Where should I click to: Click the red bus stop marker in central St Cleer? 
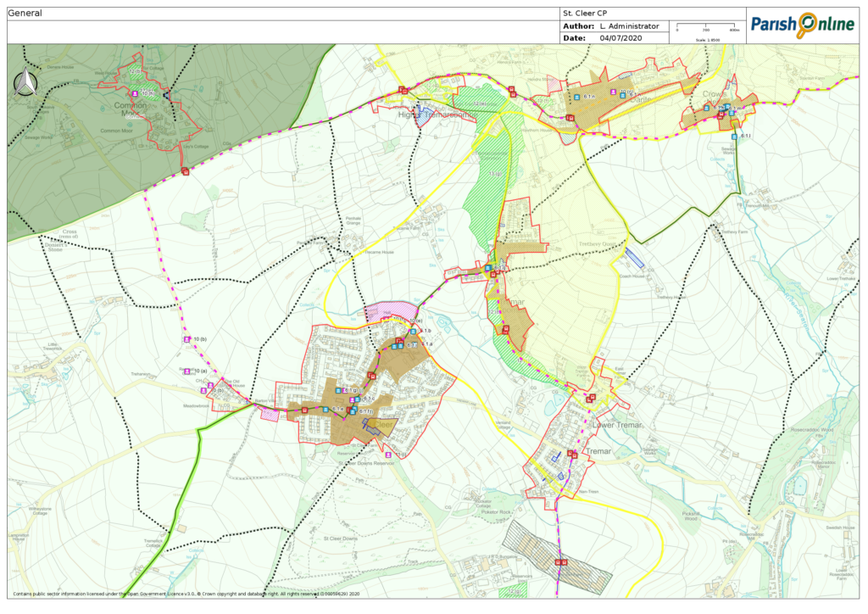coord(371,375)
